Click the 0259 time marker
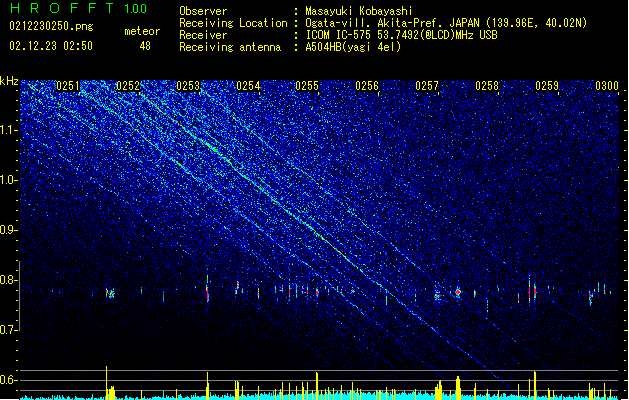 coord(547,86)
